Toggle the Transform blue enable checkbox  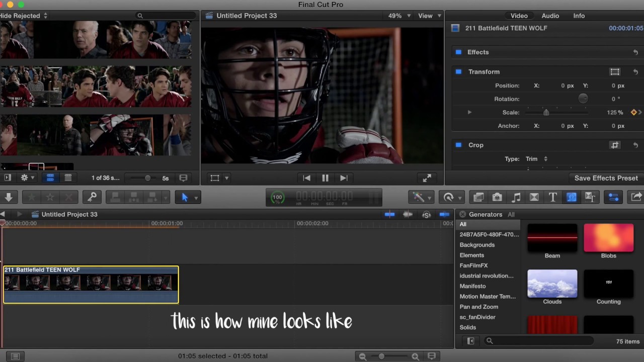click(x=458, y=72)
